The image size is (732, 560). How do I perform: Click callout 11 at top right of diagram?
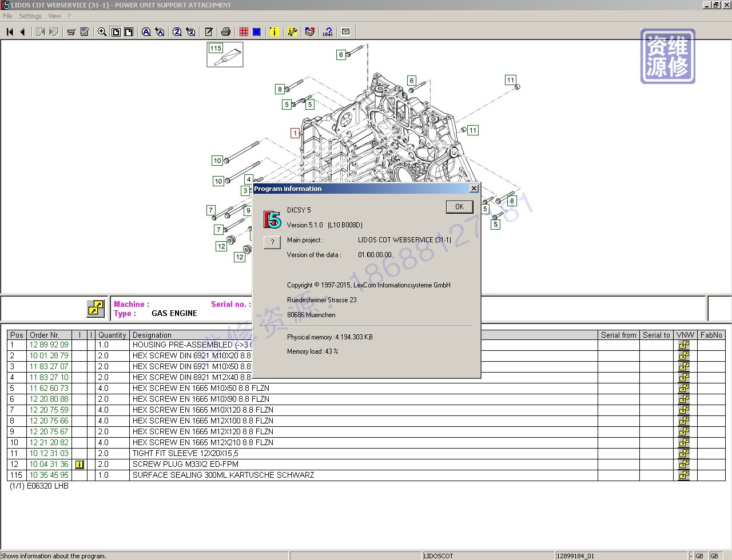511,80
